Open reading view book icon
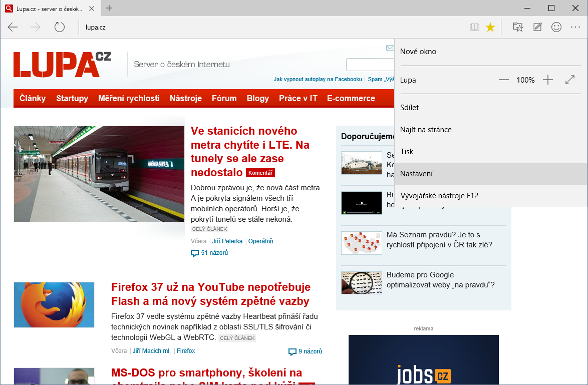588x385 pixels. coord(474,27)
